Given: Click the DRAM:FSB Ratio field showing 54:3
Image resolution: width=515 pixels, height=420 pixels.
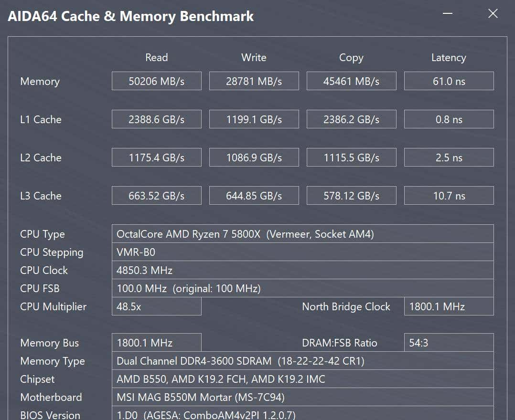Looking at the screenshot, I should tap(449, 343).
